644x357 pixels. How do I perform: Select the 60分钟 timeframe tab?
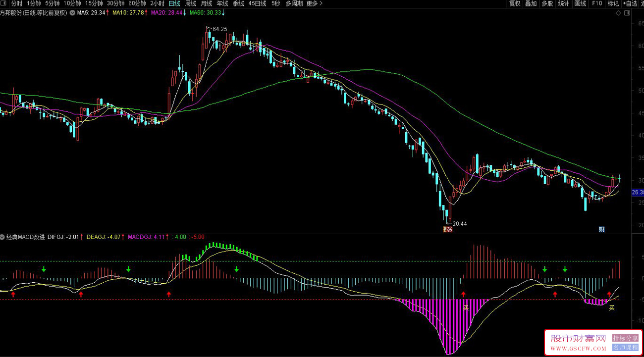point(137,3)
